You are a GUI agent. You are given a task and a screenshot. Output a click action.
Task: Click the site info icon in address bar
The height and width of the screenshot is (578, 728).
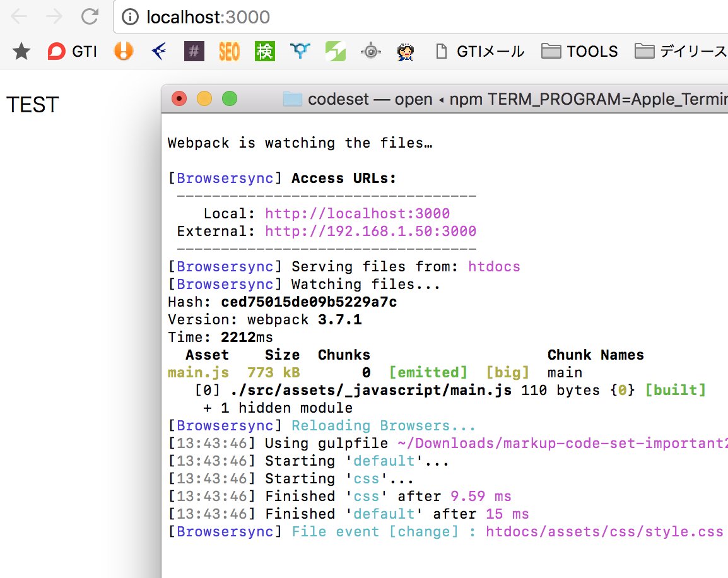click(x=130, y=17)
